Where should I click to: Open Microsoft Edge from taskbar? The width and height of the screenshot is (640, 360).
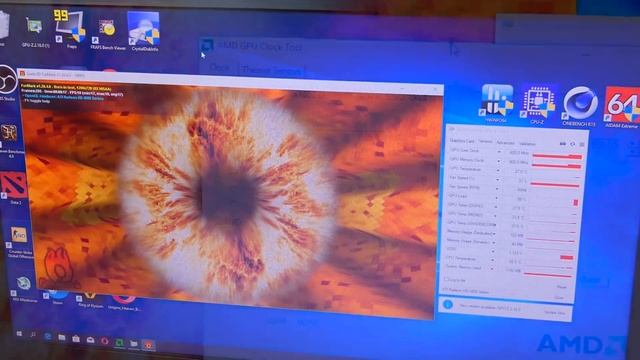click(x=47, y=336)
